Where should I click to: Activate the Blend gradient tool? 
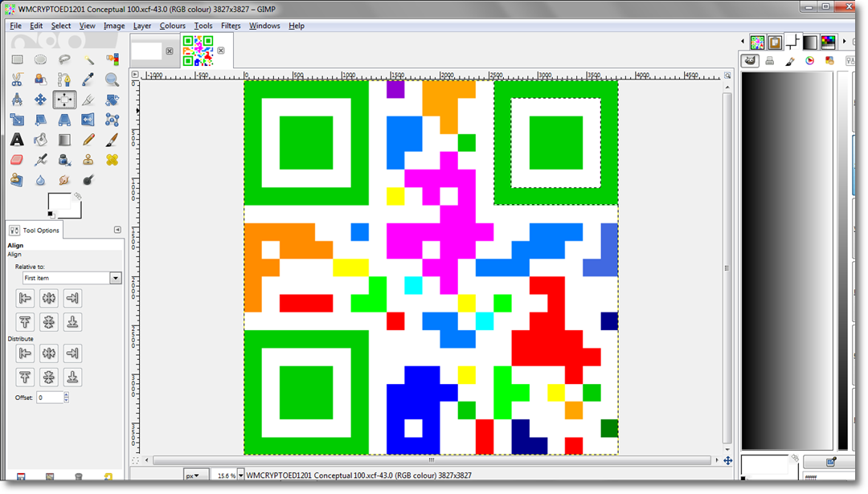pos(64,140)
